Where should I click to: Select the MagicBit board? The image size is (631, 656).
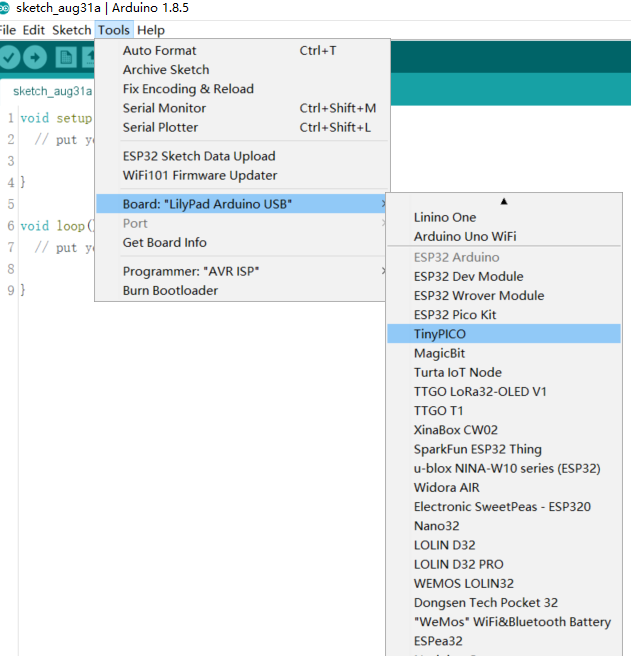[504, 353]
